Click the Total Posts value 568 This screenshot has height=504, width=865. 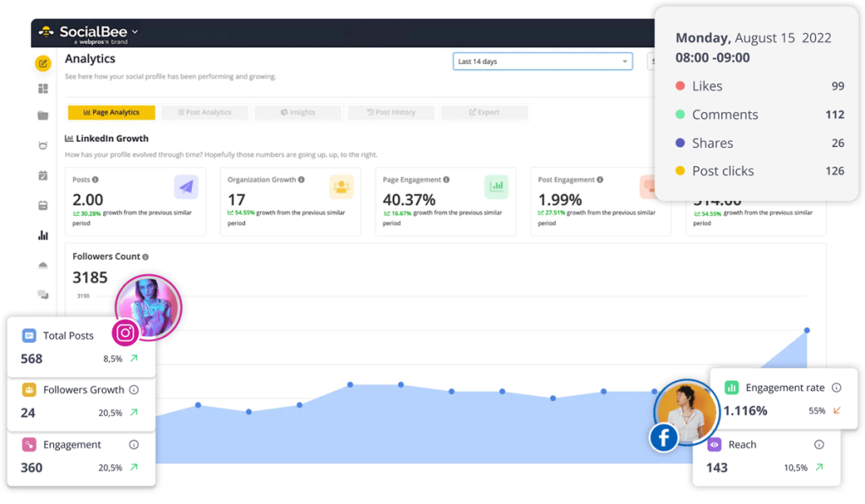tap(31, 359)
